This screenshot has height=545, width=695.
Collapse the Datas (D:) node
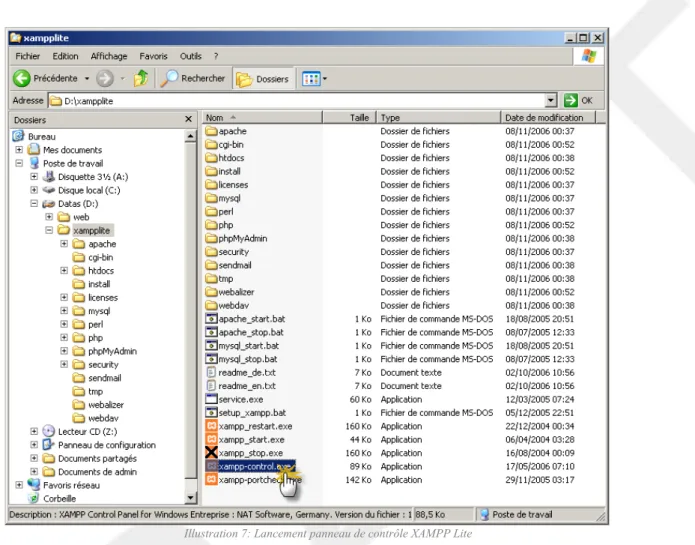coord(34,203)
